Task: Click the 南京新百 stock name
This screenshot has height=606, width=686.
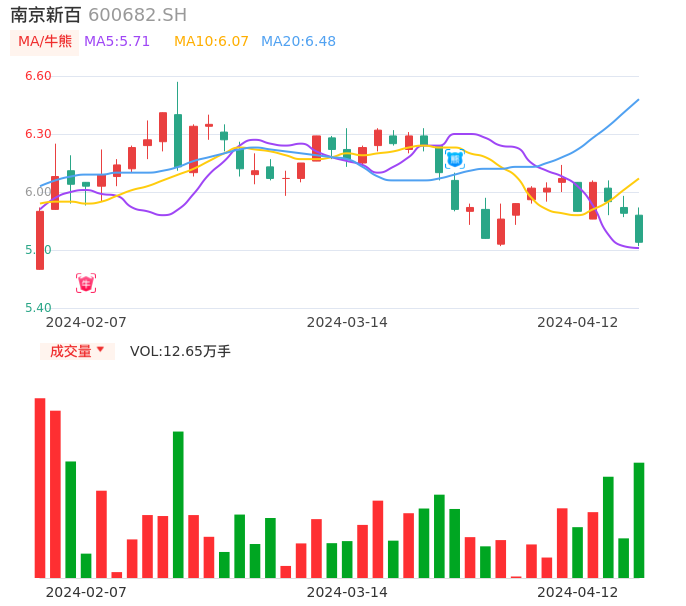Action: click(45, 15)
